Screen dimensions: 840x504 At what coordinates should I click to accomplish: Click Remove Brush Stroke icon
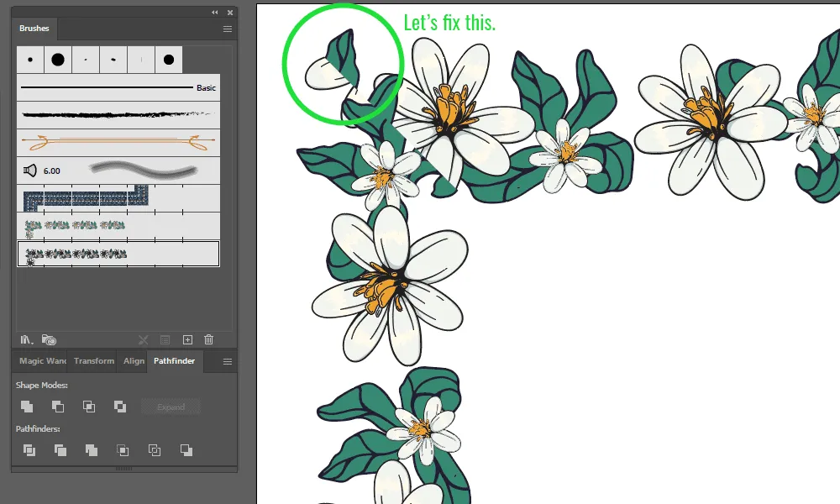coord(143,339)
